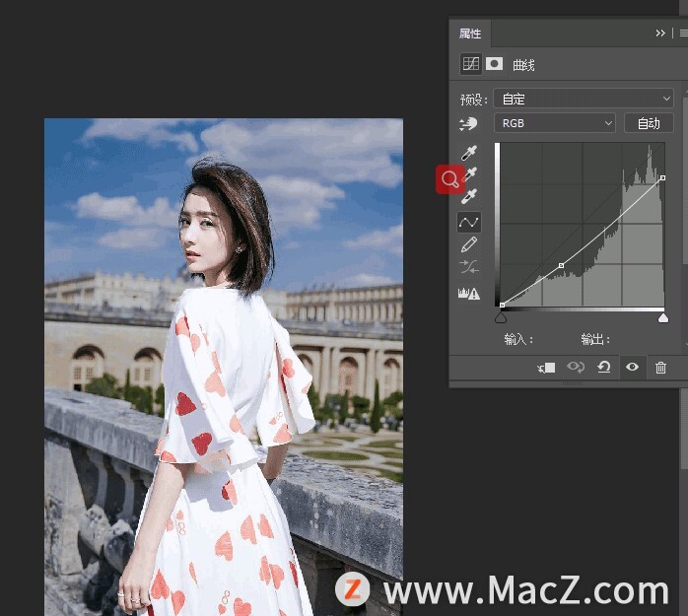
Task: Collapse the Properties panel with double arrows
Action: tap(660, 34)
